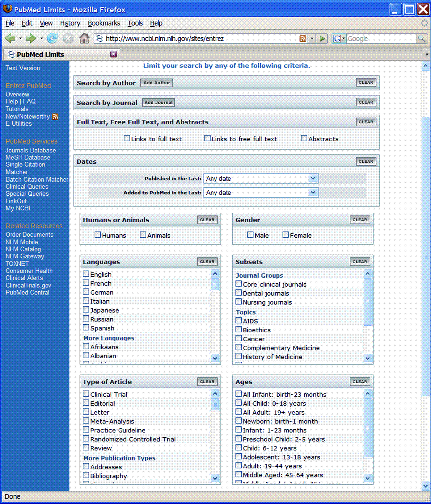The image size is (431, 504).
Task: Open the tab list dropdown arrow
Action: click(x=427, y=54)
